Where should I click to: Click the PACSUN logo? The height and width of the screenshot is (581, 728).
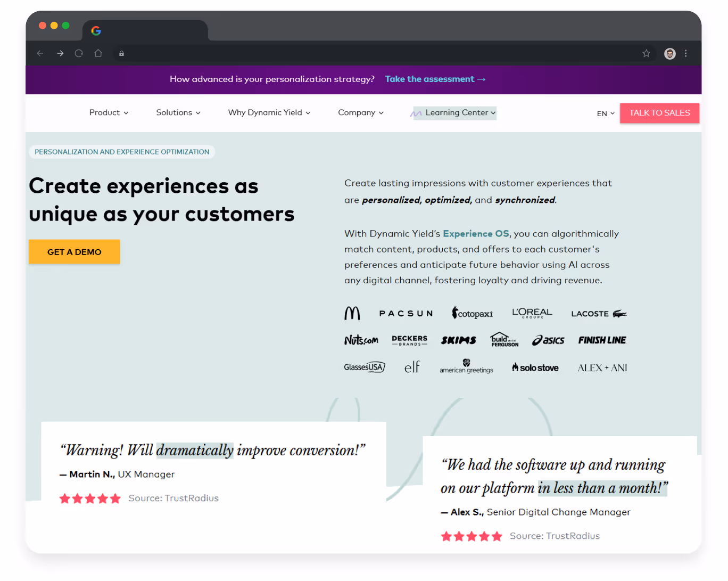point(406,314)
